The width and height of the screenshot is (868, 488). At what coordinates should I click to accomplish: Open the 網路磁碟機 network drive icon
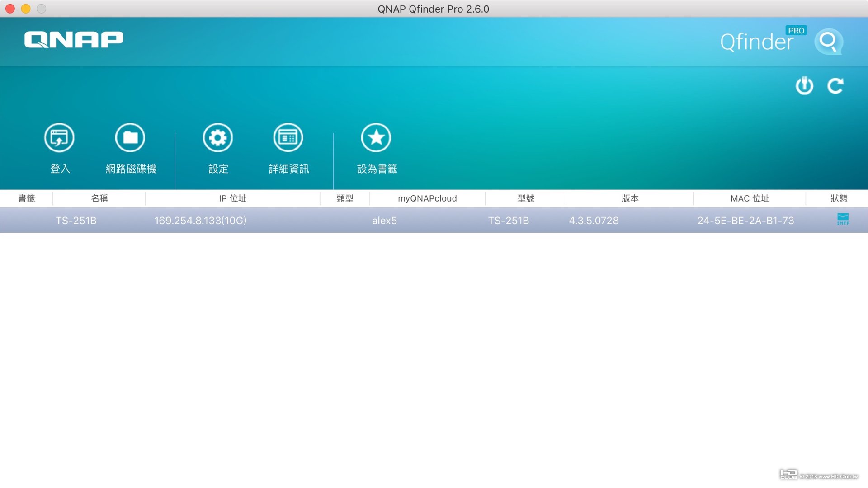click(130, 138)
